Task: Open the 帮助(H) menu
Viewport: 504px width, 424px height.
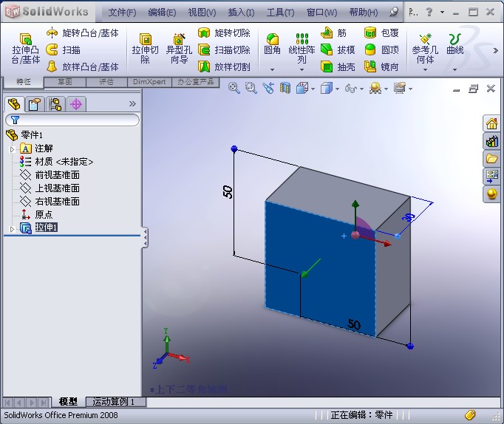Action: pyautogui.click(x=364, y=13)
